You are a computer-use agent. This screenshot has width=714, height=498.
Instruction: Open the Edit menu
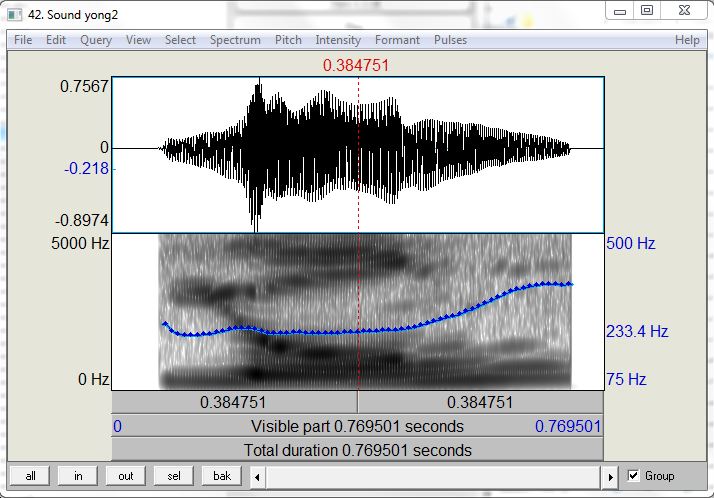(x=56, y=40)
